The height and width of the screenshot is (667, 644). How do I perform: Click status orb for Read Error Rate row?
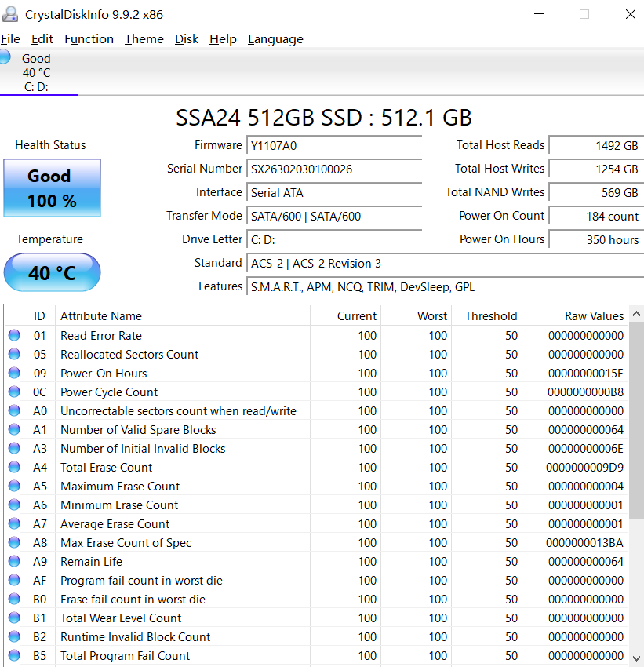(14, 335)
